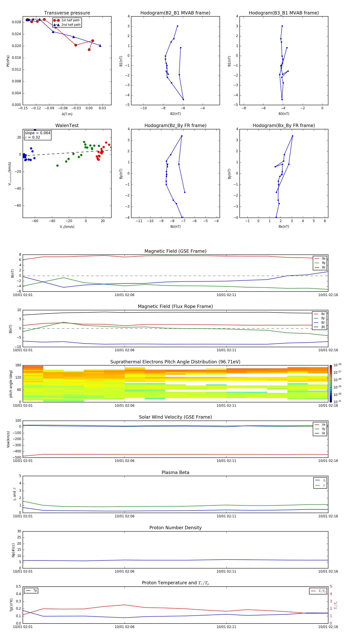Click the "Bz'" flux rope legend entry
Screen dimensions: 351x644
(320, 323)
